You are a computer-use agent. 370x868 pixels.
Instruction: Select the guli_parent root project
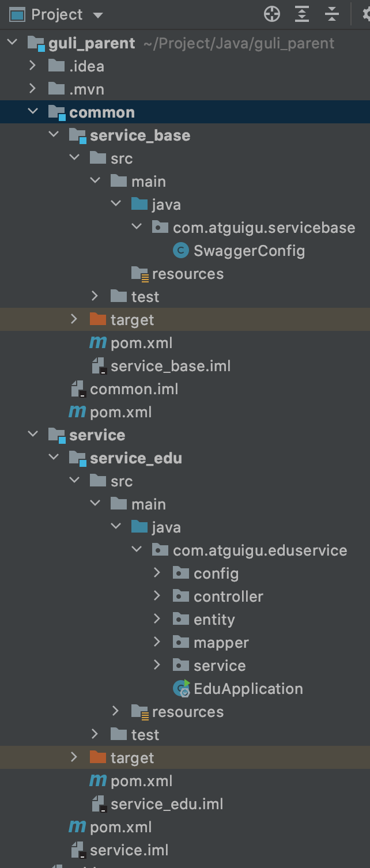point(92,43)
